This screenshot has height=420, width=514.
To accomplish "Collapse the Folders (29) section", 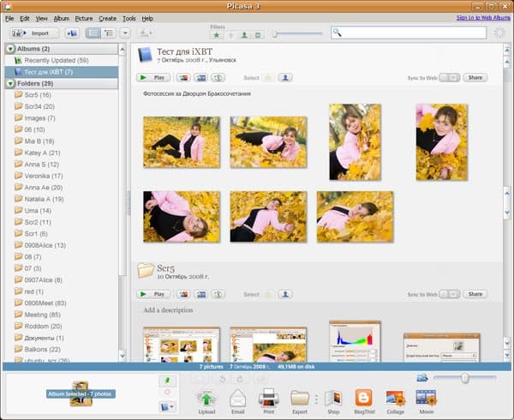I will point(10,84).
